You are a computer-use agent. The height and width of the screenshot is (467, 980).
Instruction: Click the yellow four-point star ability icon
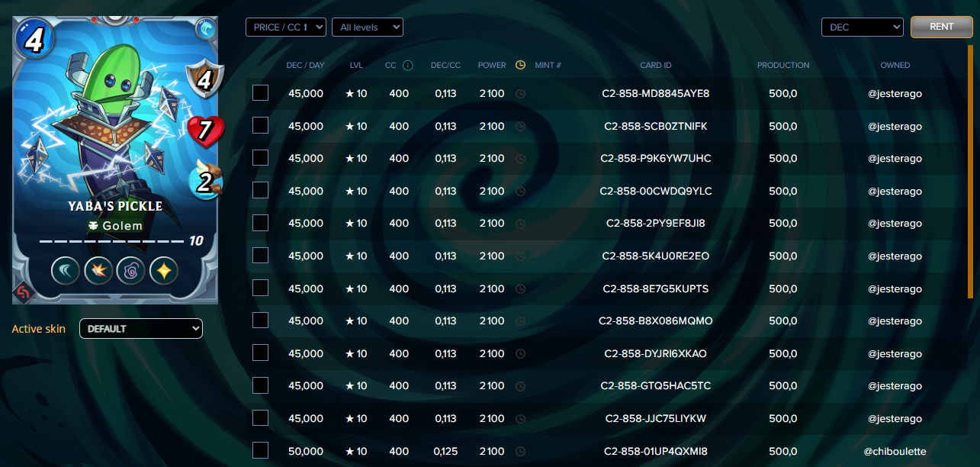pos(164,271)
